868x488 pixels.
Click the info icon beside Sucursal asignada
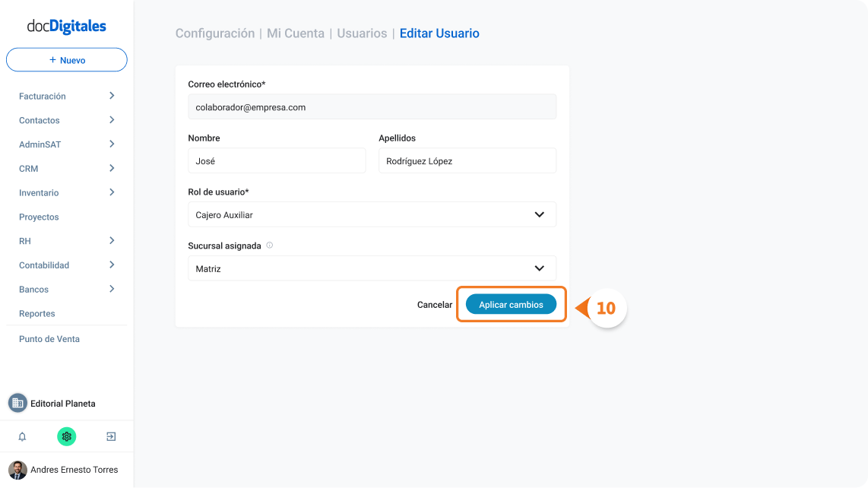pos(270,246)
